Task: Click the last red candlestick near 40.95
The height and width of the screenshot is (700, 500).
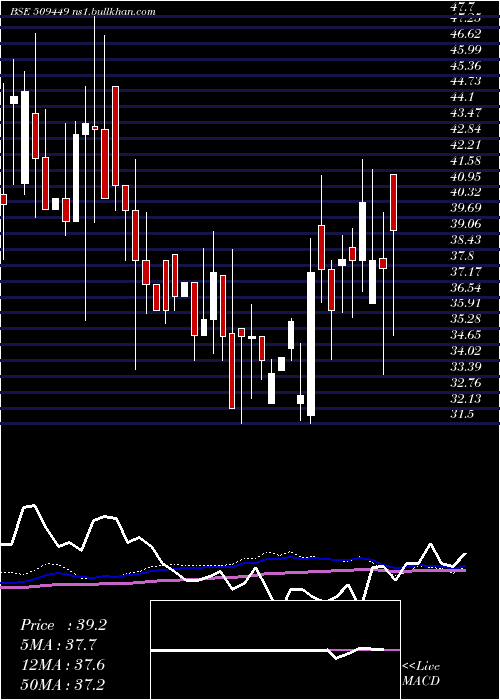Action: [394, 203]
